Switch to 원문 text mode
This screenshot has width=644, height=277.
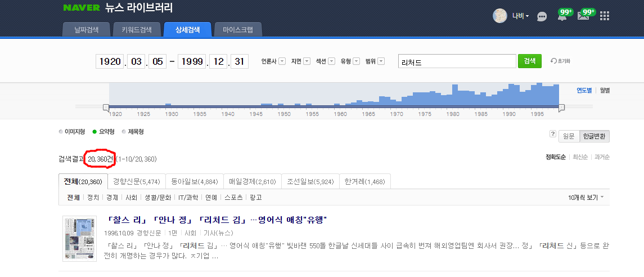(569, 136)
